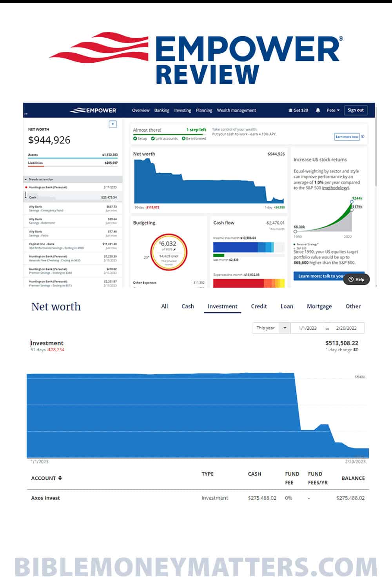Click the add account plus icon
The height and width of the screenshot is (588, 392).
point(113,124)
